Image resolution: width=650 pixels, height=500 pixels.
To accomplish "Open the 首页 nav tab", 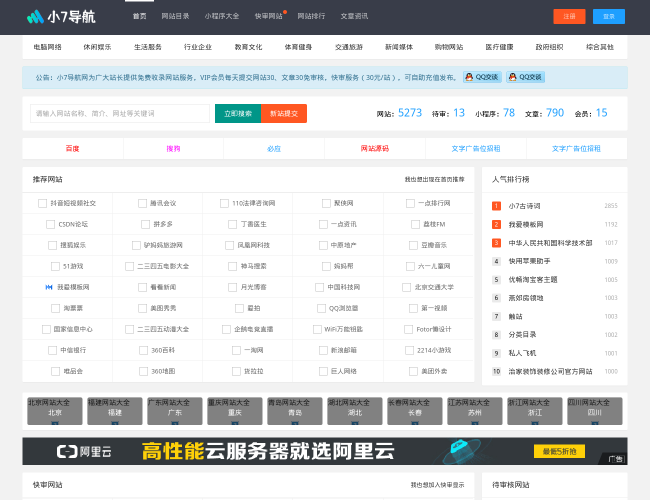I will click(x=140, y=16).
